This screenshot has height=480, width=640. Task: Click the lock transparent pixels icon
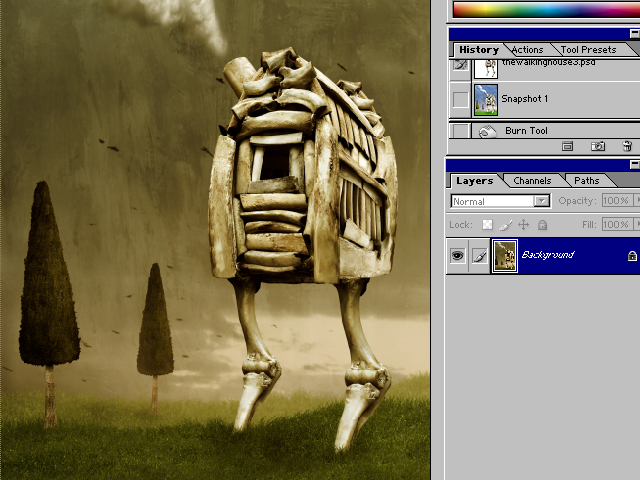(487, 225)
